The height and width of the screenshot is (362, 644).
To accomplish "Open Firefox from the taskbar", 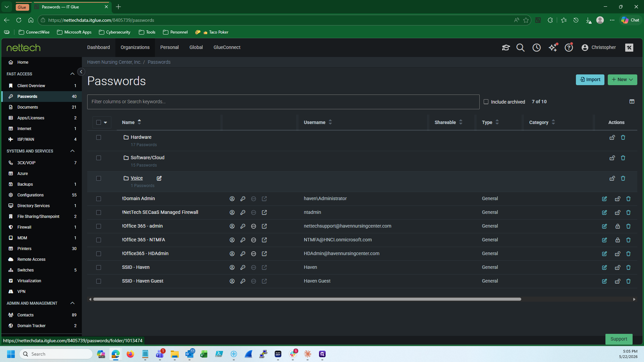I will pyautogui.click(x=130, y=354).
